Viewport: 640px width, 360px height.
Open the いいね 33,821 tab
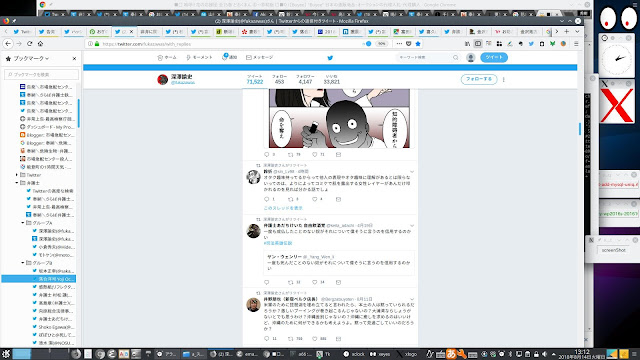(x=331, y=79)
